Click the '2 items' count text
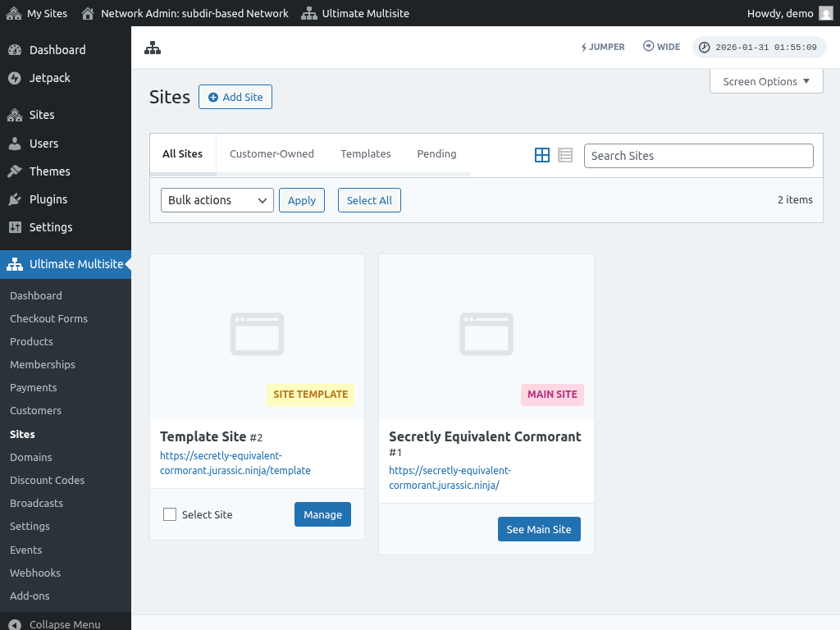This screenshot has height=630, width=840. click(795, 200)
